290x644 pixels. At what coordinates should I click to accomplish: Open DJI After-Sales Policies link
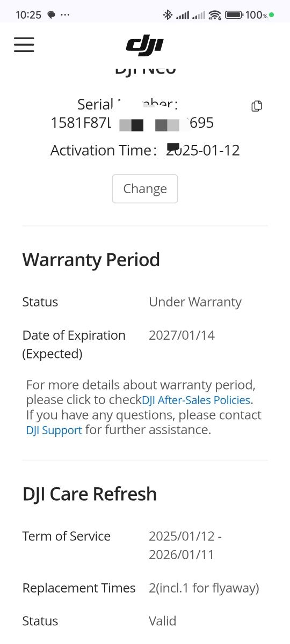(196, 400)
